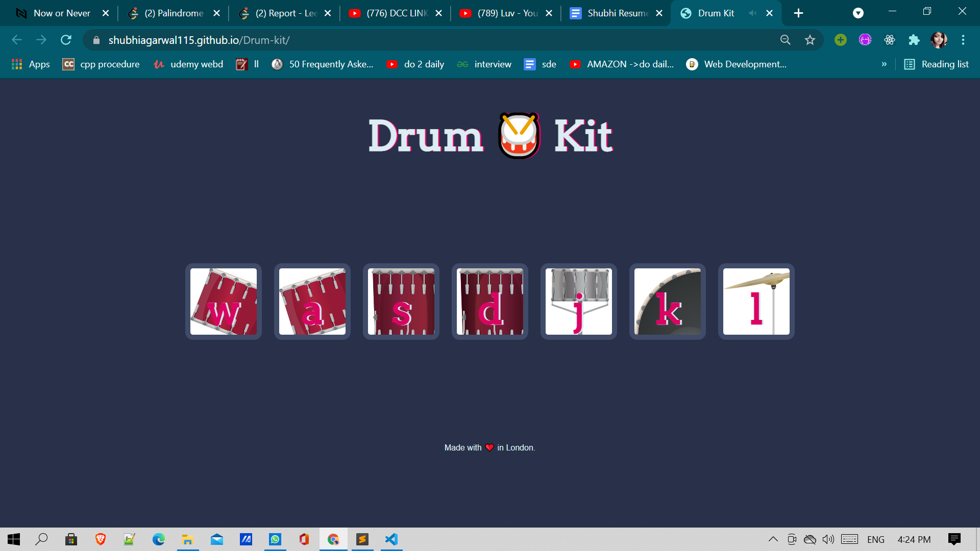This screenshot has height=551, width=980.
Task: Open the AMAZON do daily bookmark
Action: point(622,64)
